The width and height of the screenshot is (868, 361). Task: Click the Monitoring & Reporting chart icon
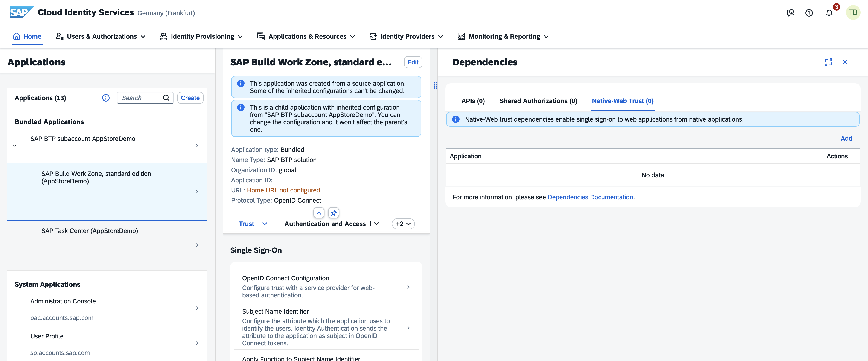coord(461,36)
